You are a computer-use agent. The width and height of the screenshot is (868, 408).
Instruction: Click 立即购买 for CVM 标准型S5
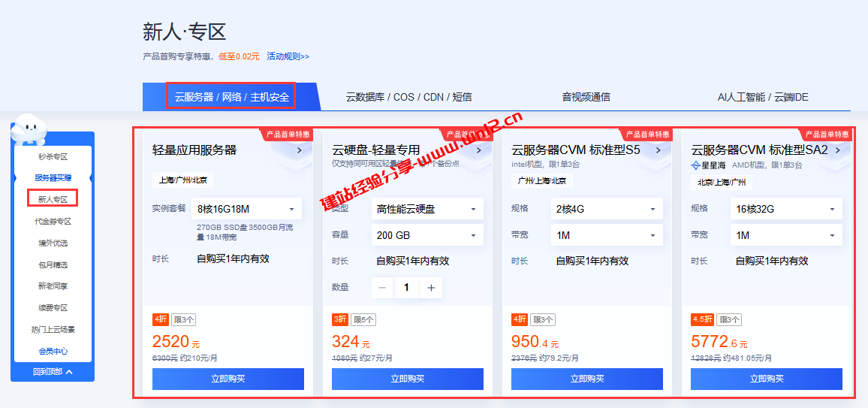[586, 379]
